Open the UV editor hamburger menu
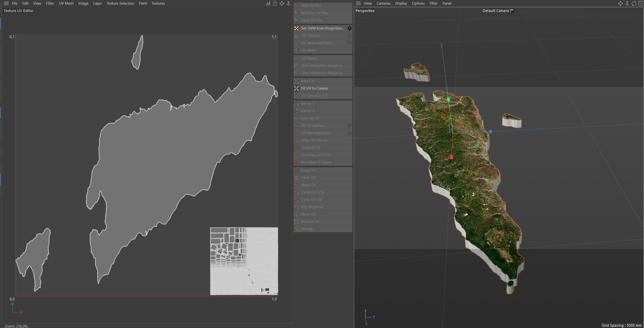Viewport: 644px width, 328px height. (6, 3)
